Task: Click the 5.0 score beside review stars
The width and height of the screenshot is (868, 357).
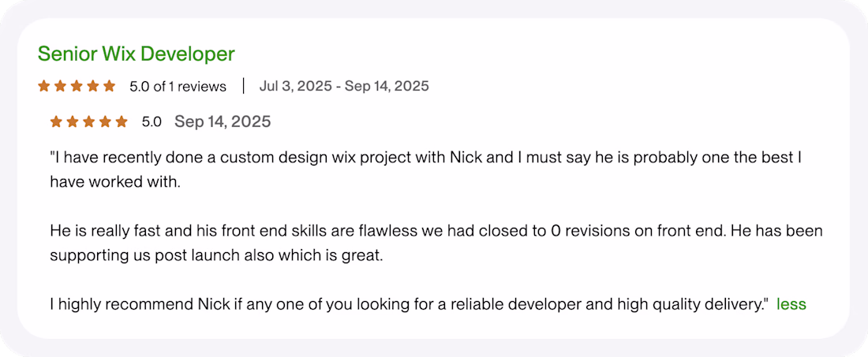Action: [x=152, y=121]
